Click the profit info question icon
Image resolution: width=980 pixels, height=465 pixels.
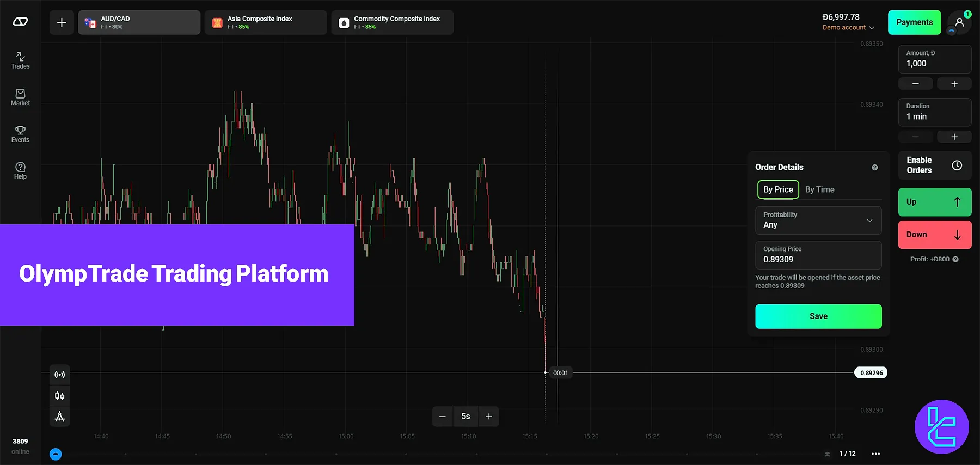pyautogui.click(x=955, y=259)
